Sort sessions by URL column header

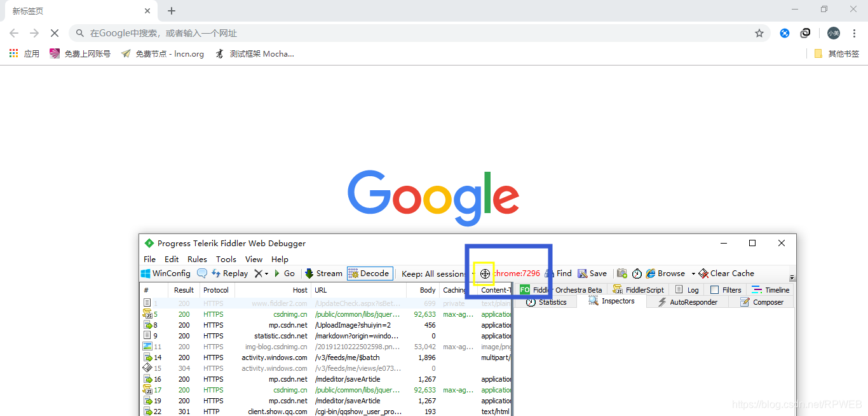359,290
